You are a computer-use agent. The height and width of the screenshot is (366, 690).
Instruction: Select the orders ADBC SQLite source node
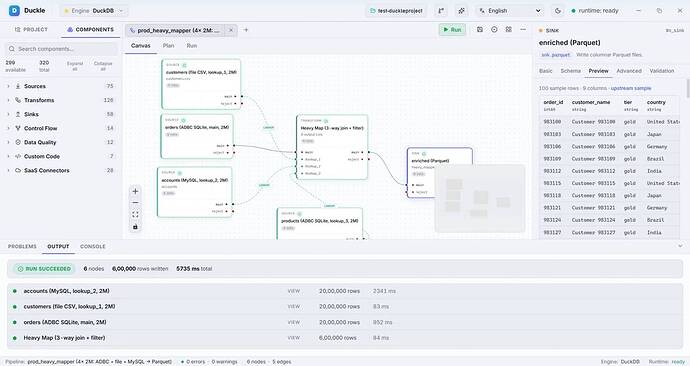[x=197, y=136]
